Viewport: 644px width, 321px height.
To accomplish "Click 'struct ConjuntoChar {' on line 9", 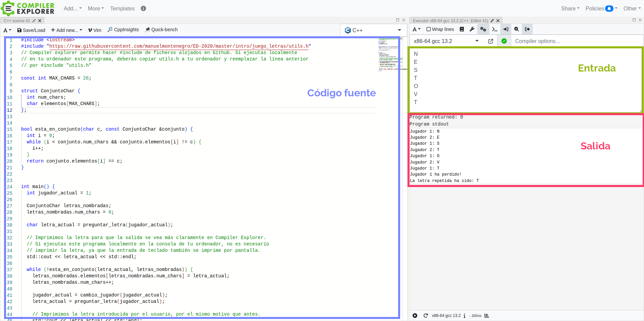I will point(51,91).
